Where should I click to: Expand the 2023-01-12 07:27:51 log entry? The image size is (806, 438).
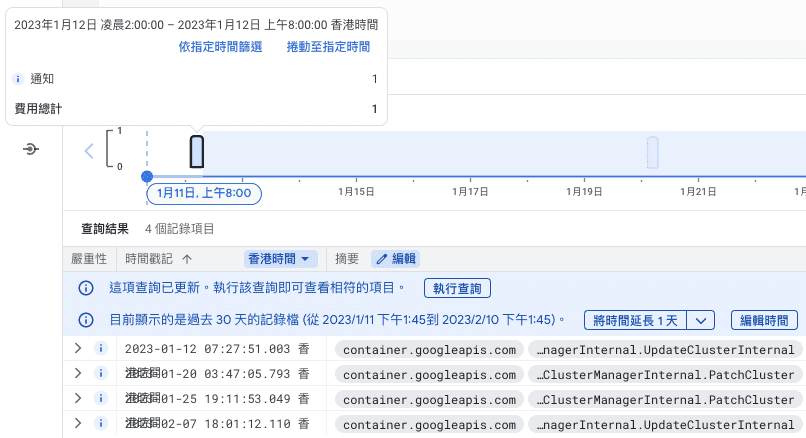(78, 349)
